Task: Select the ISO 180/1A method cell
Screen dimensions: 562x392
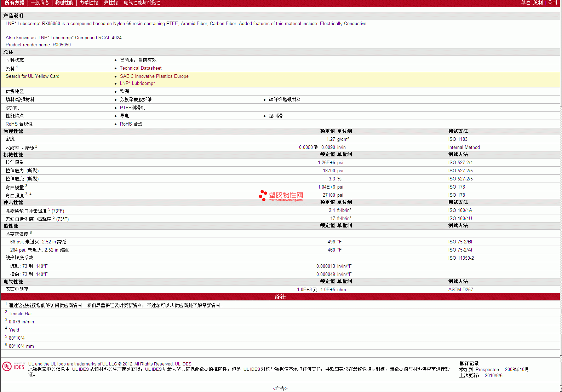Action: 460,211
